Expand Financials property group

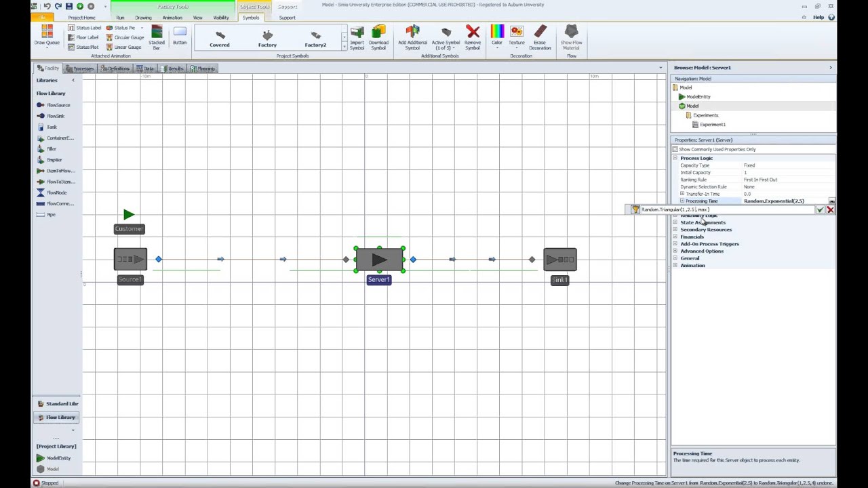click(675, 237)
